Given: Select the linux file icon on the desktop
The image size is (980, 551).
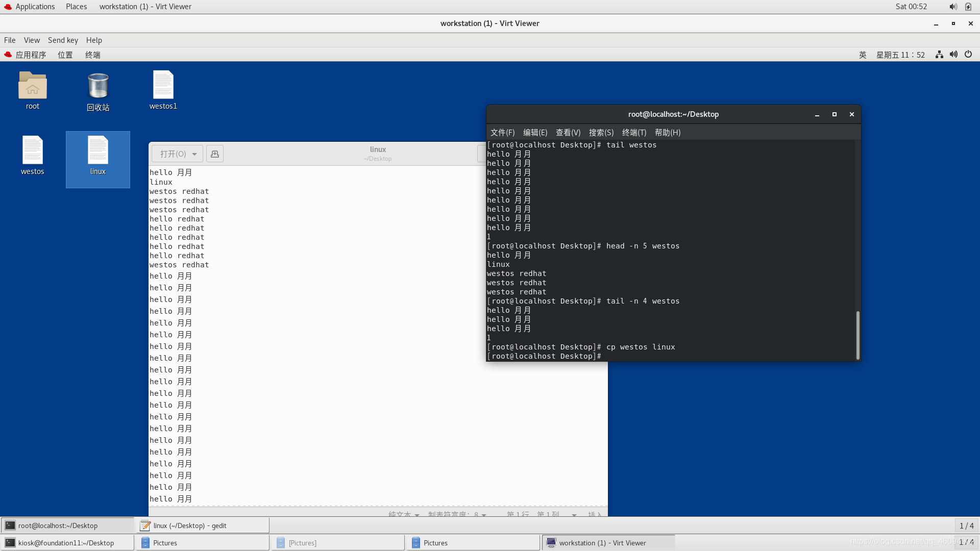Looking at the screenshot, I should tap(98, 150).
